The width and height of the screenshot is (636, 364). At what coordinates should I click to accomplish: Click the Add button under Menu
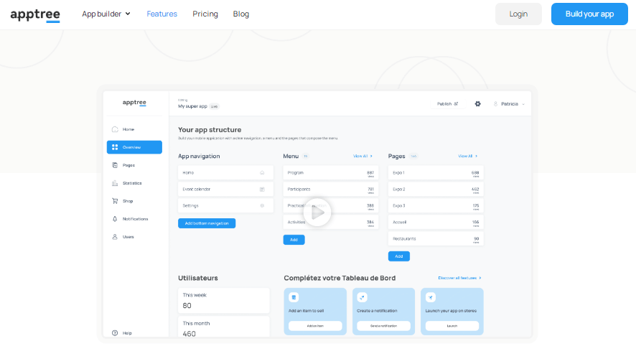point(294,240)
